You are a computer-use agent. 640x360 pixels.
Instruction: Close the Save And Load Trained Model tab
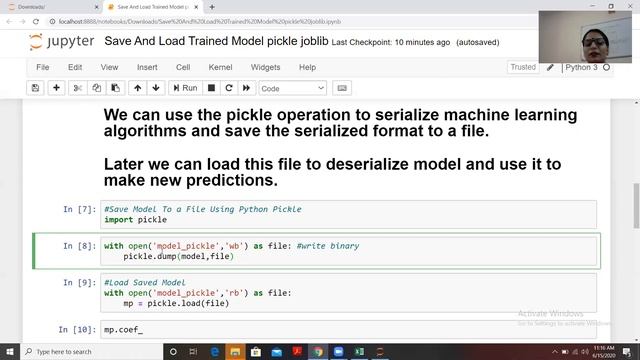(x=196, y=7)
